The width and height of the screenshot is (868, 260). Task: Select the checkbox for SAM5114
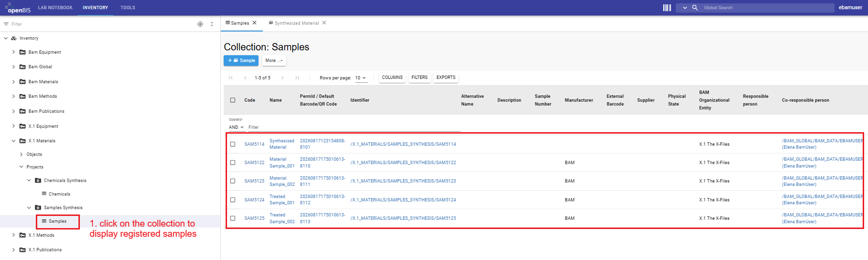click(233, 144)
